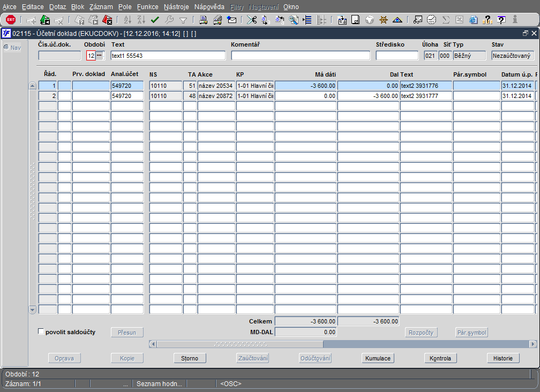Click the form export table icon
This screenshot has height=392, width=540.
tap(342, 20)
